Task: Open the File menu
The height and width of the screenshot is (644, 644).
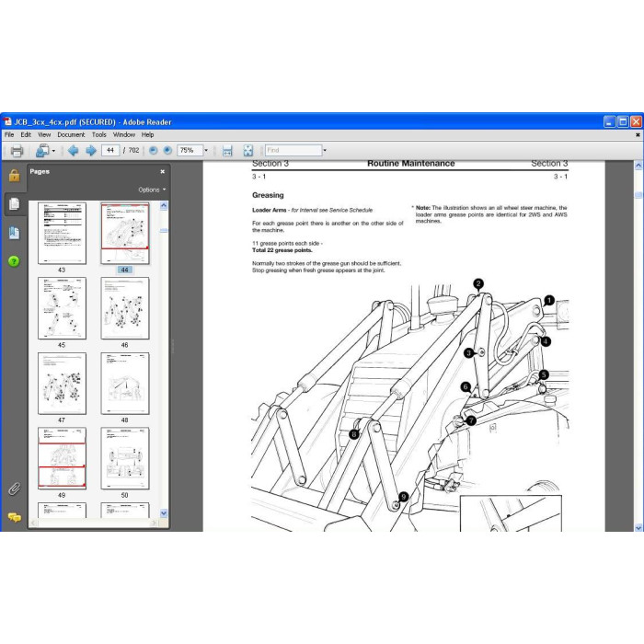Action: point(9,134)
